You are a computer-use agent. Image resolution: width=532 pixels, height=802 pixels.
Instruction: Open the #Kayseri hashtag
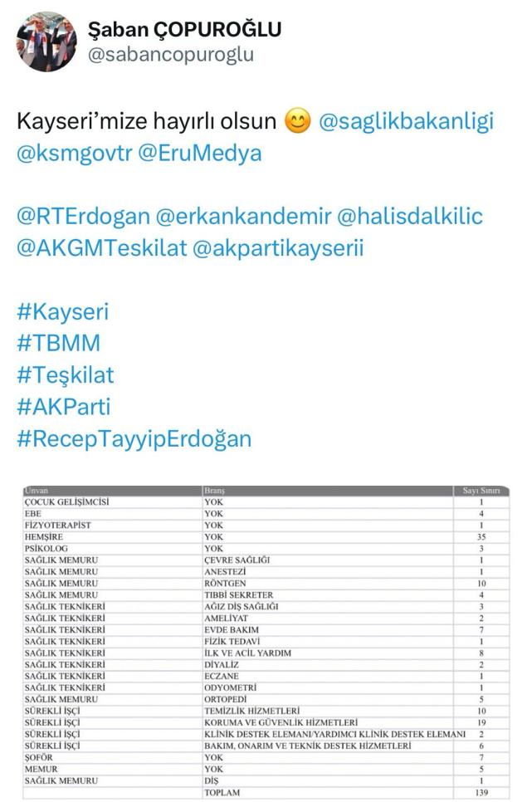[63, 312]
